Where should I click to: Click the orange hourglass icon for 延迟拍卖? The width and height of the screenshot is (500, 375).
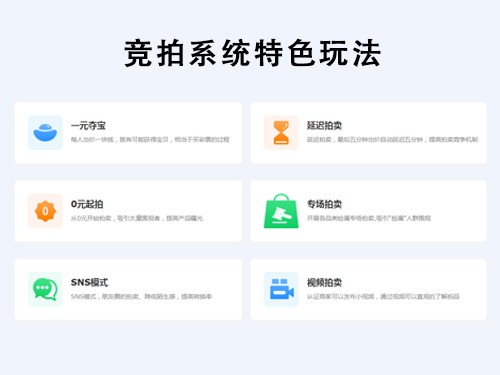click(281, 133)
